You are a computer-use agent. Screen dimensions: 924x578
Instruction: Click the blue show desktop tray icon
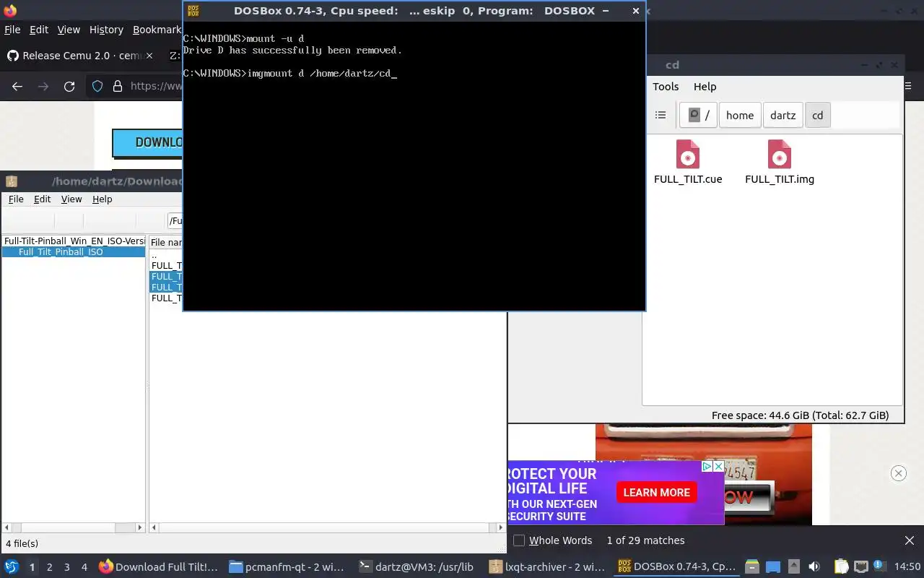[x=773, y=567]
